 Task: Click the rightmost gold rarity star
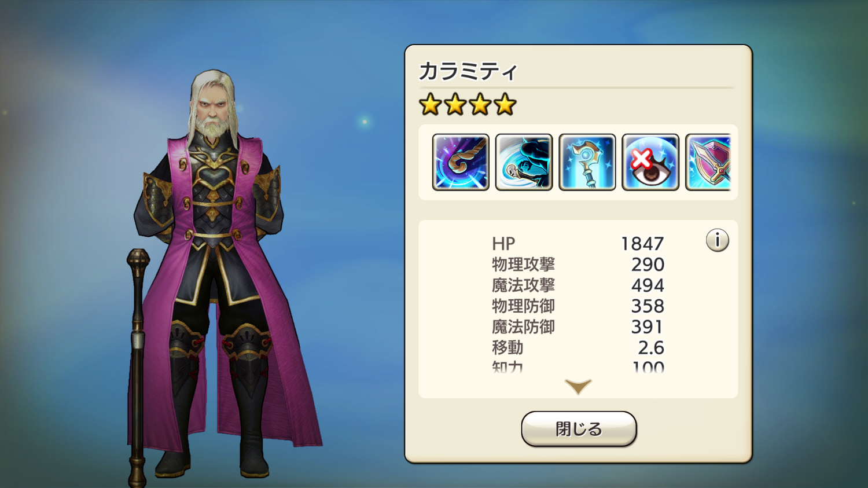pyautogui.click(x=505, y=105)
